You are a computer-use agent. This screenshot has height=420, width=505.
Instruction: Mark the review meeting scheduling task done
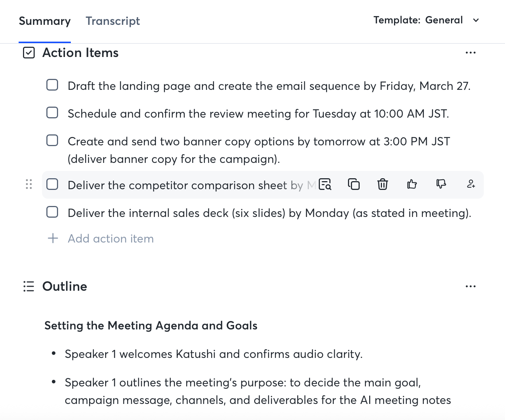pos(52,113)
